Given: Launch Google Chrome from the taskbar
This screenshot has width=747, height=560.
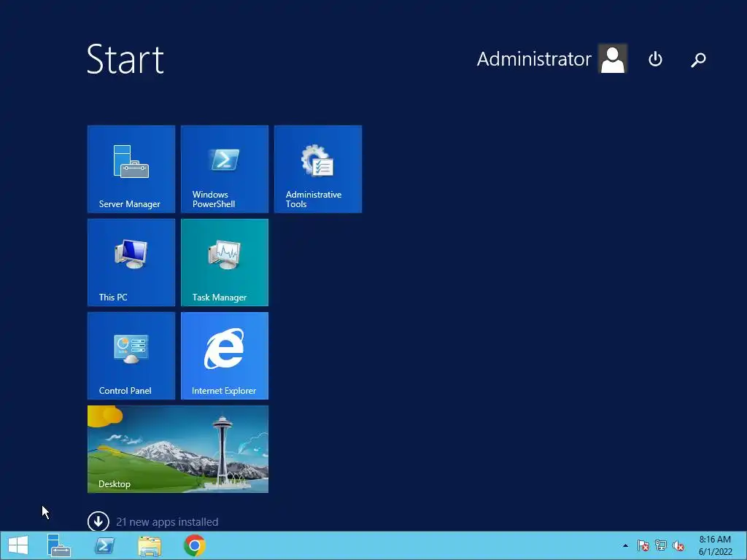Looking at the screenshot, I should (x=194, y=545).
